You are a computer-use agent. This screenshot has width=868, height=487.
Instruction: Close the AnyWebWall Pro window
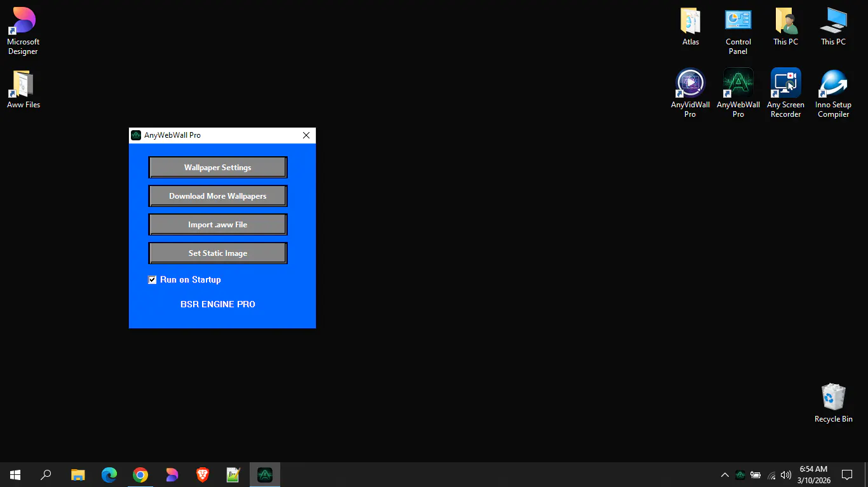(x=306, y=135)
